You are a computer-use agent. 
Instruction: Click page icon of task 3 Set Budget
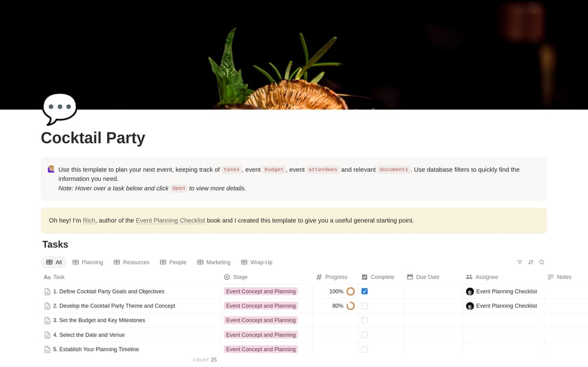tap(47, 320)
